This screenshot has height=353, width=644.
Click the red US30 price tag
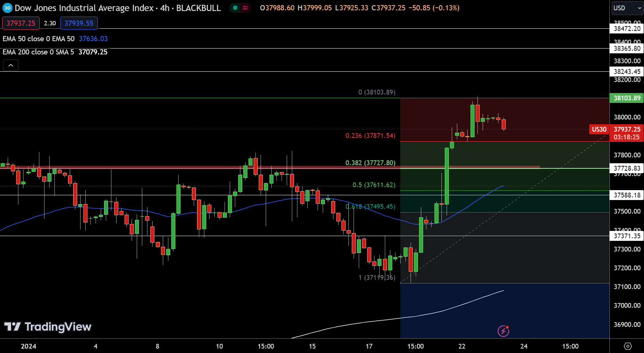coord(599,129)
